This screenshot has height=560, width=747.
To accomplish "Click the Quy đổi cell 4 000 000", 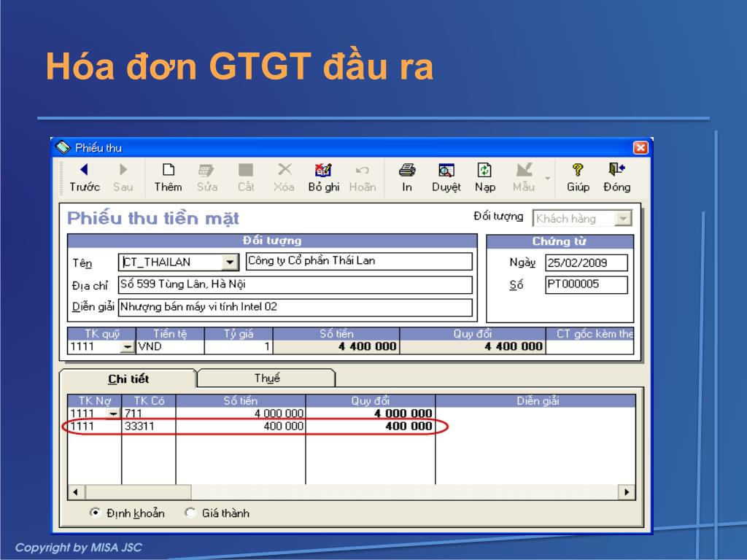I will pyautogui.click(x=370, y=413).
